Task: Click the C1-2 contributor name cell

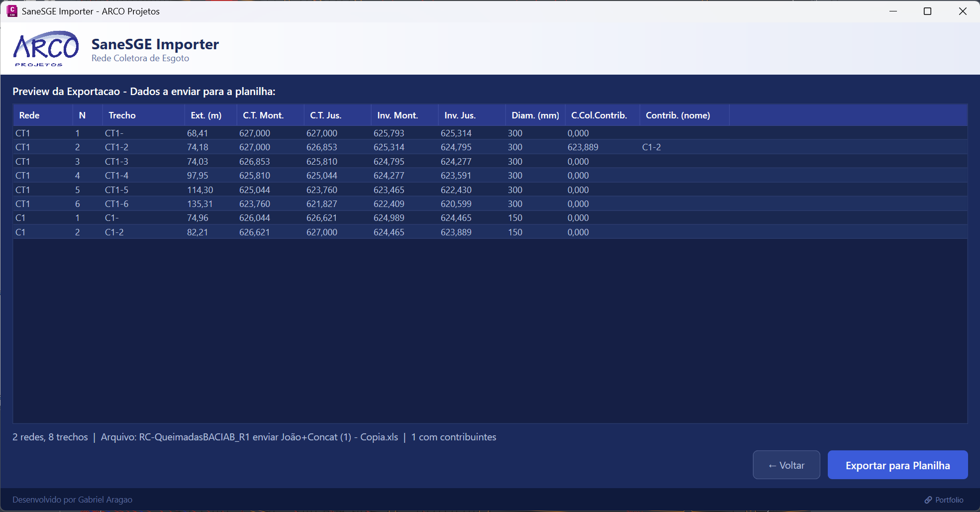Action: [651, 147]
